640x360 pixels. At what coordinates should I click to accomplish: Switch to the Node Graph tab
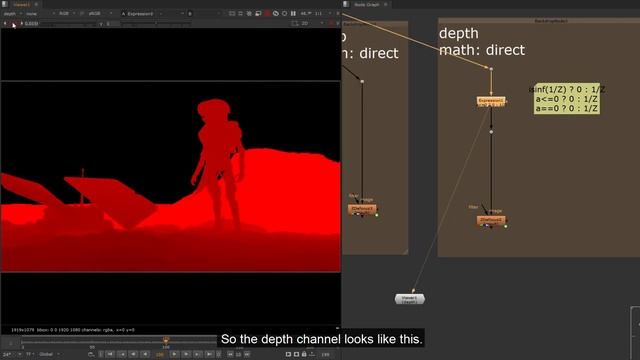pos(366,4)
